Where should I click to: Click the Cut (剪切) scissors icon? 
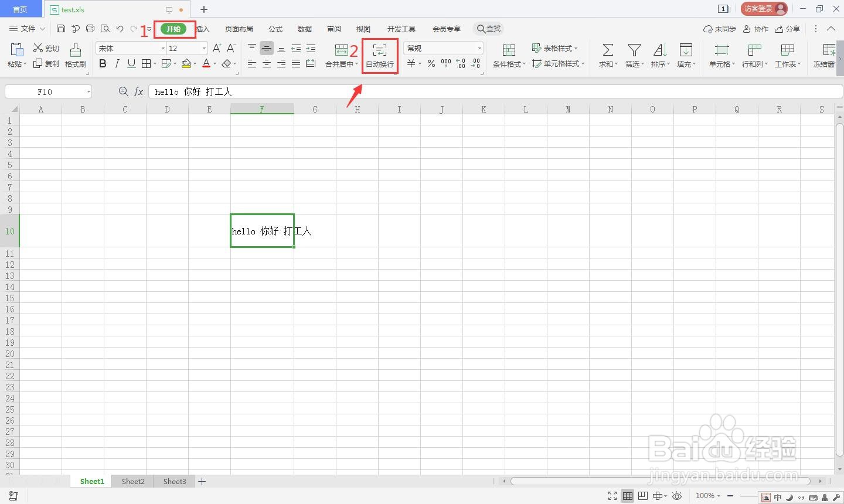[38, 48]
